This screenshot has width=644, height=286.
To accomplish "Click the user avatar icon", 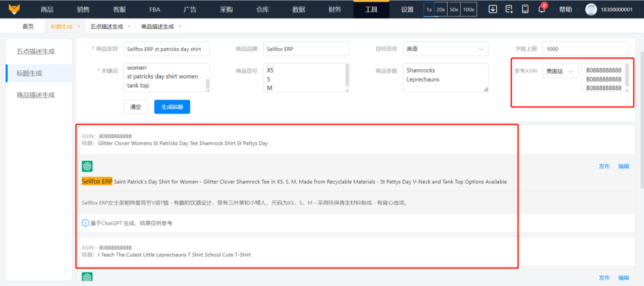I will [591, 10].
